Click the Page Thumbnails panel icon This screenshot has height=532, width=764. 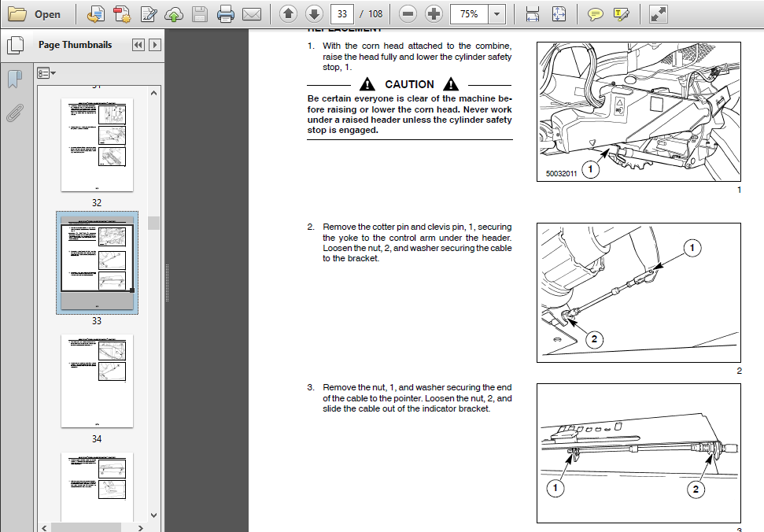tap(16, 46)
